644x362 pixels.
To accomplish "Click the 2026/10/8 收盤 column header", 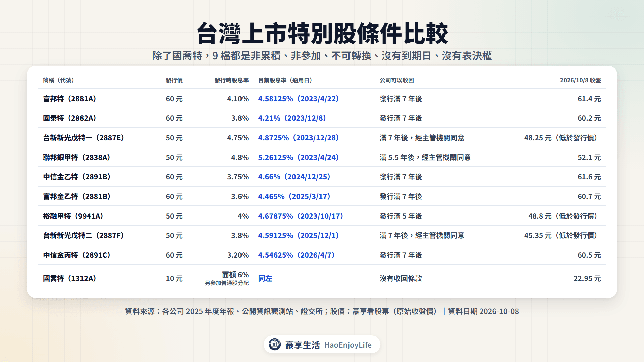I will (580, 80).
